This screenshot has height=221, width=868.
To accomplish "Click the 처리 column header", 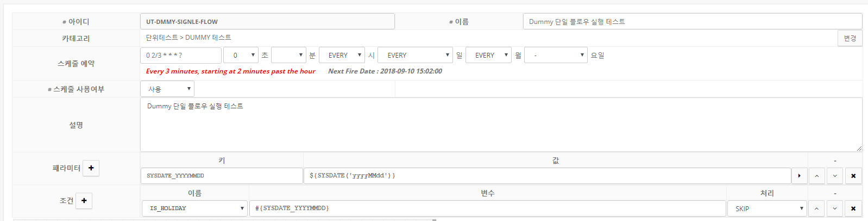I will pos(767,193).
